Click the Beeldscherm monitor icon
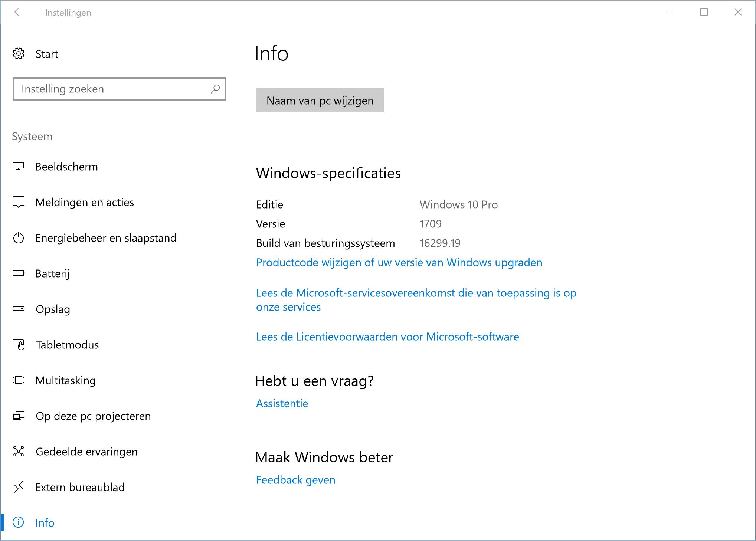756x541 pixels. tap(19, 166)
